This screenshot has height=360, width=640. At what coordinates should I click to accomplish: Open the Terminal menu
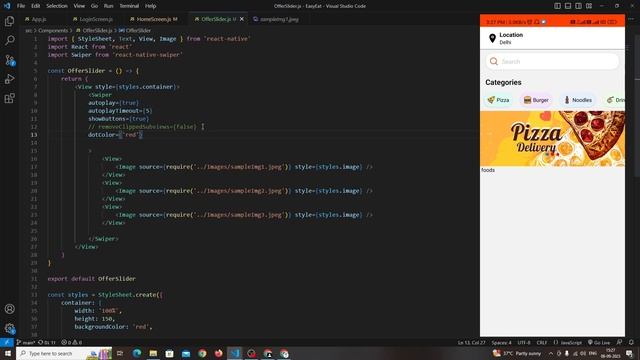tap(129, 6)
